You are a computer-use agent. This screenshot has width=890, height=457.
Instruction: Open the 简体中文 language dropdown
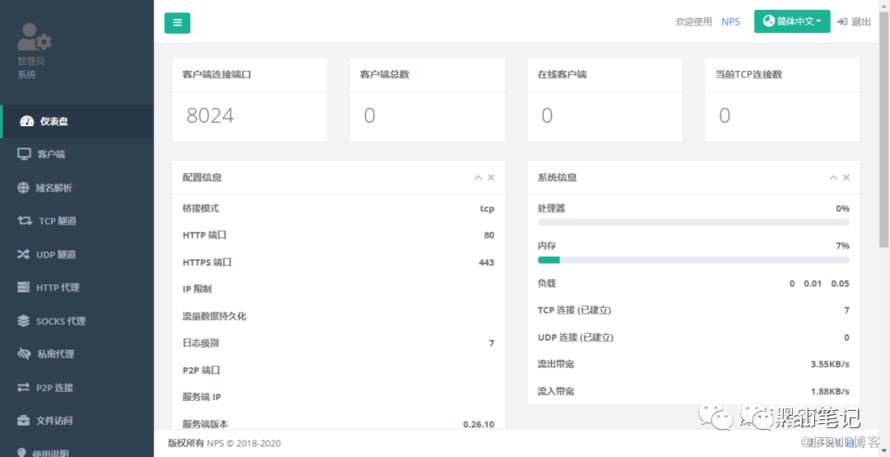coord(791,21)
